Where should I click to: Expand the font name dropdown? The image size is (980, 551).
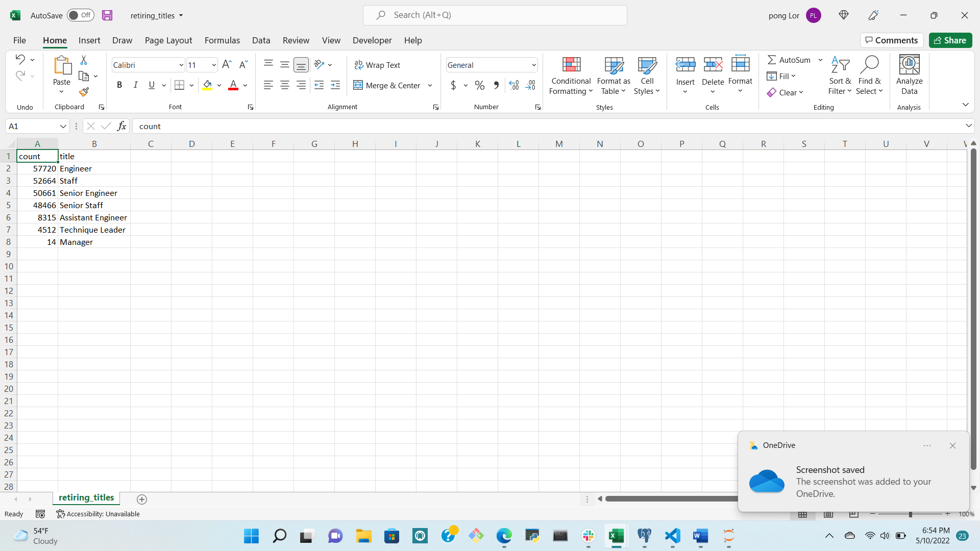[181, 65]
